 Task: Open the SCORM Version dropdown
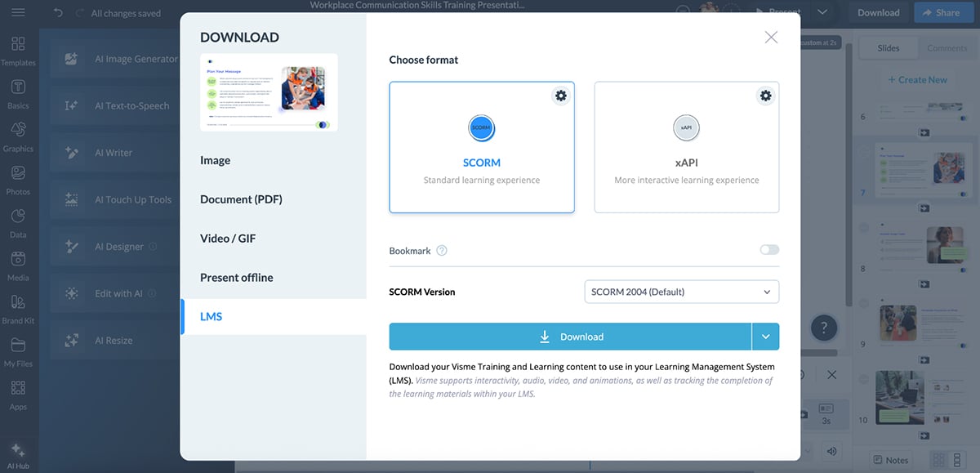[681, 292]
